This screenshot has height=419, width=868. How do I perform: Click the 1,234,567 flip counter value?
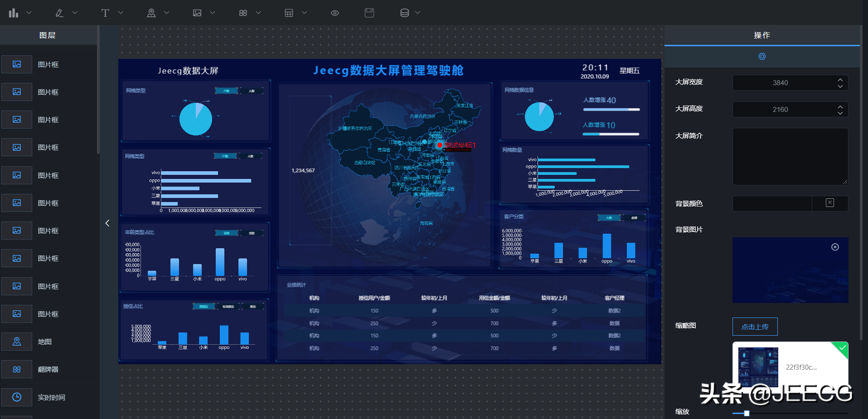click(303, 170)
